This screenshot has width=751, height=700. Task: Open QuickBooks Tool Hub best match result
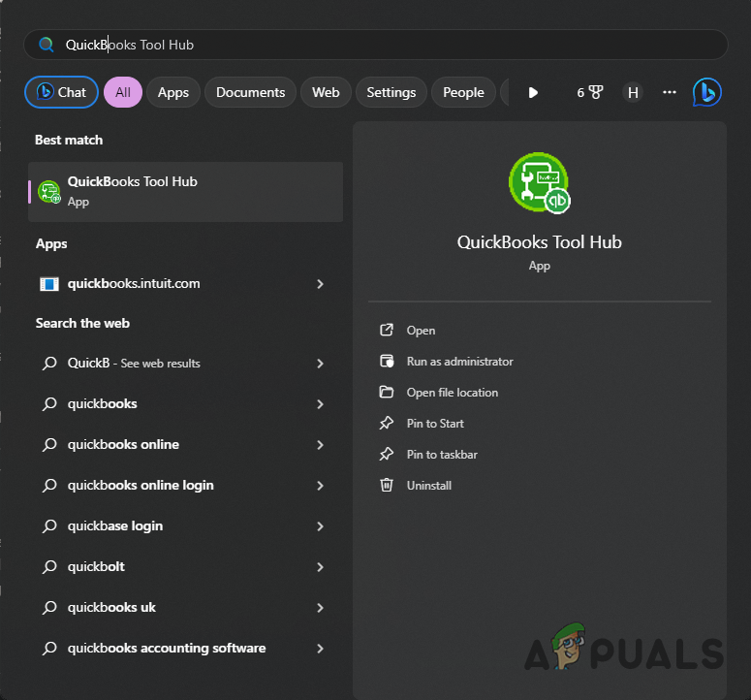[x=185, y=192]
